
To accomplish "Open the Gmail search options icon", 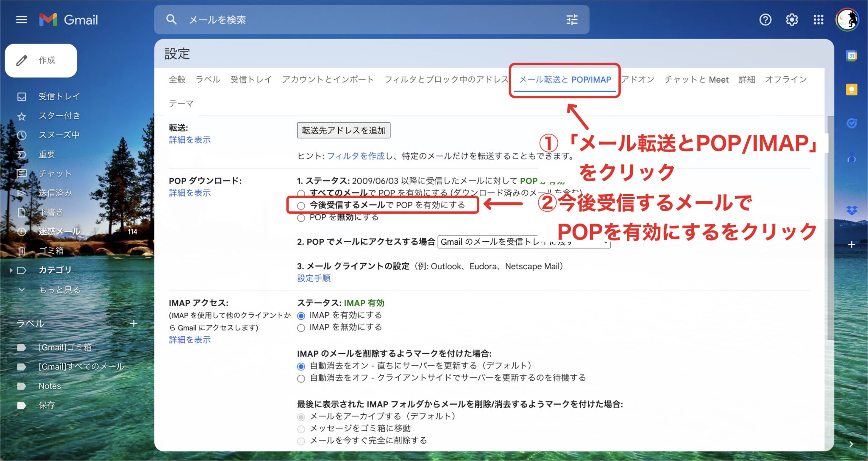I will [572, 20].
